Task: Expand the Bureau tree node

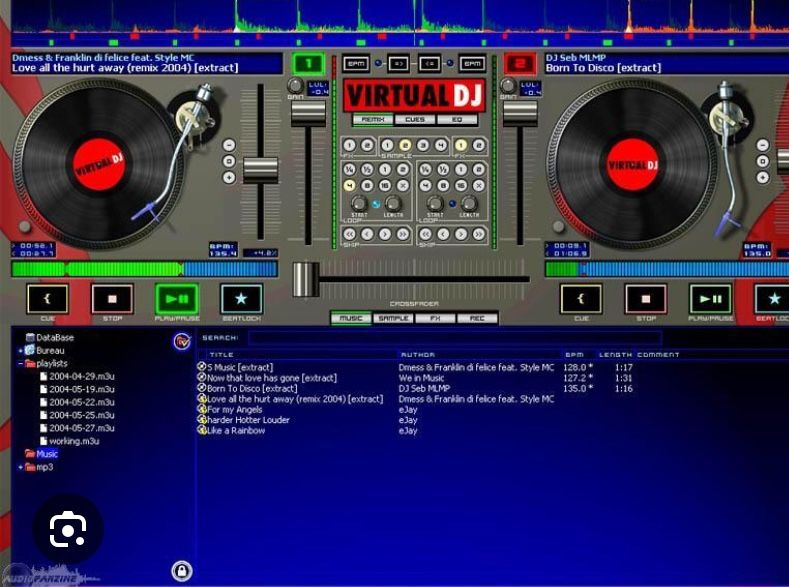Action: click(21, 351)
